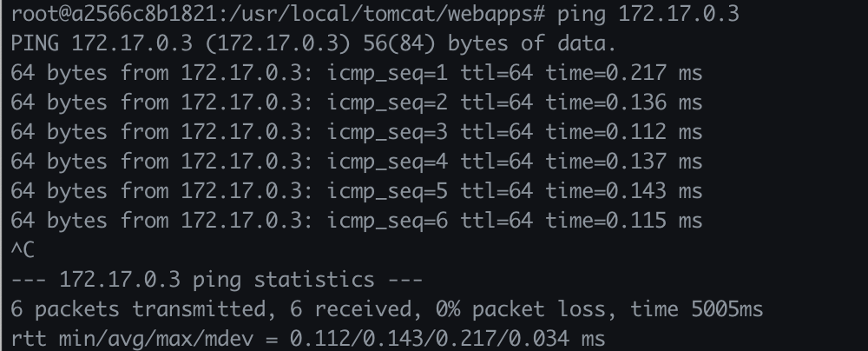This screenshot has height=351, width=868.
Task: Click the time=0.136 ms value
Action: (623, 103)
